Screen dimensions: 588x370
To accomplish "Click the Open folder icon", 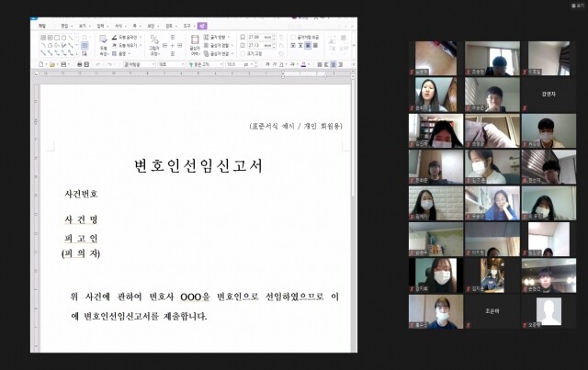I will tap(51, 65).
